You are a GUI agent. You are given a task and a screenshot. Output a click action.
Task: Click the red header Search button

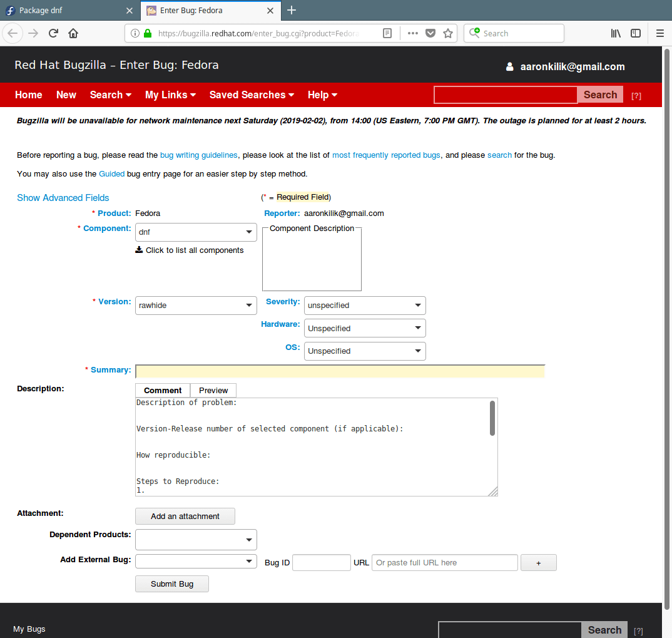click(x=600, y=95)
